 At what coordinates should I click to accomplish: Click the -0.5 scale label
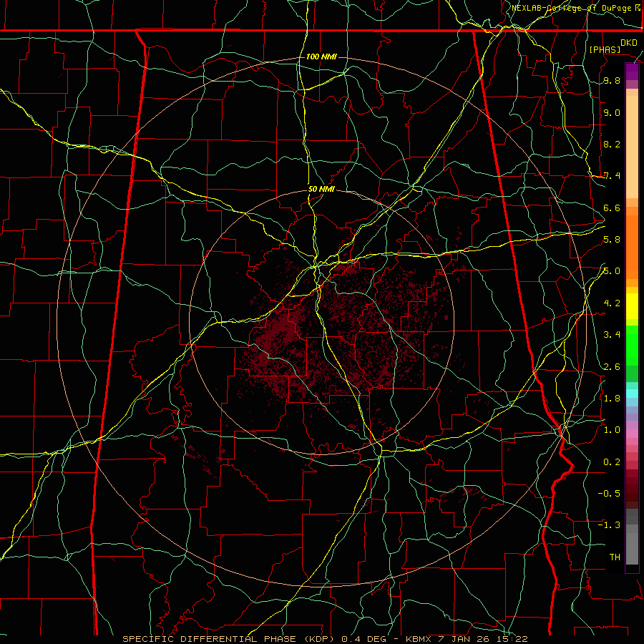tap(609, 494)
